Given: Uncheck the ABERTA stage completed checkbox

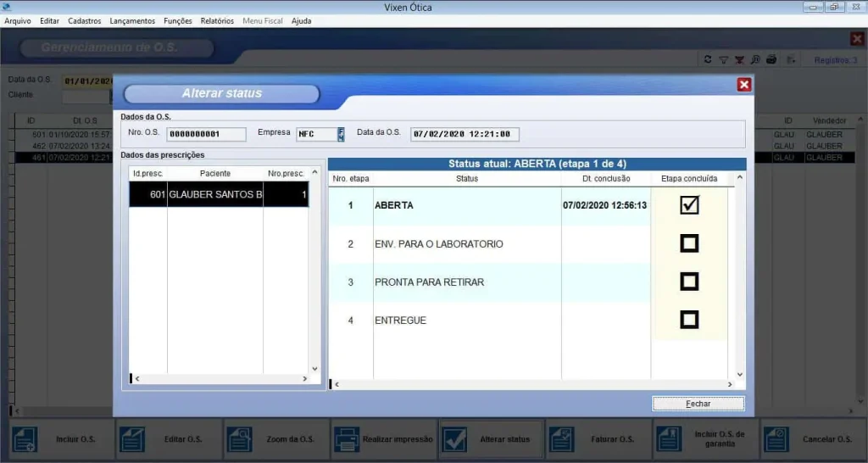Looking at the screenshot, I should pyautogui.click(x=689, y=205).
